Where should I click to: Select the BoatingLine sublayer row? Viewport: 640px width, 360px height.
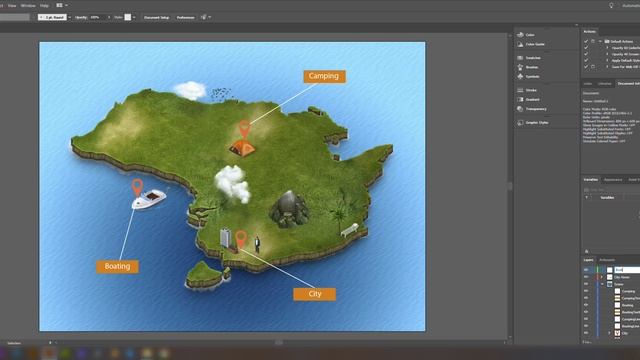[x=611, y=326]
